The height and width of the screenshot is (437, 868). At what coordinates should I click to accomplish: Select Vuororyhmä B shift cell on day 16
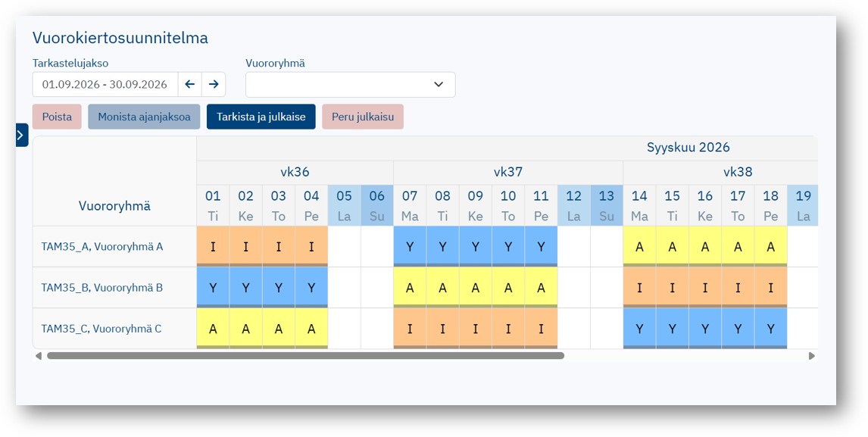click(705, 288)
